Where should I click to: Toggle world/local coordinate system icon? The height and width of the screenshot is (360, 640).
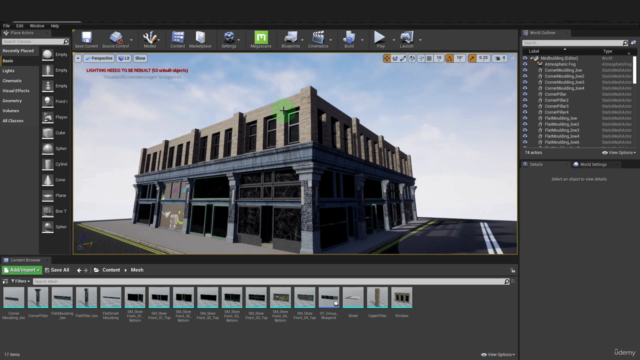pos(412,58)
